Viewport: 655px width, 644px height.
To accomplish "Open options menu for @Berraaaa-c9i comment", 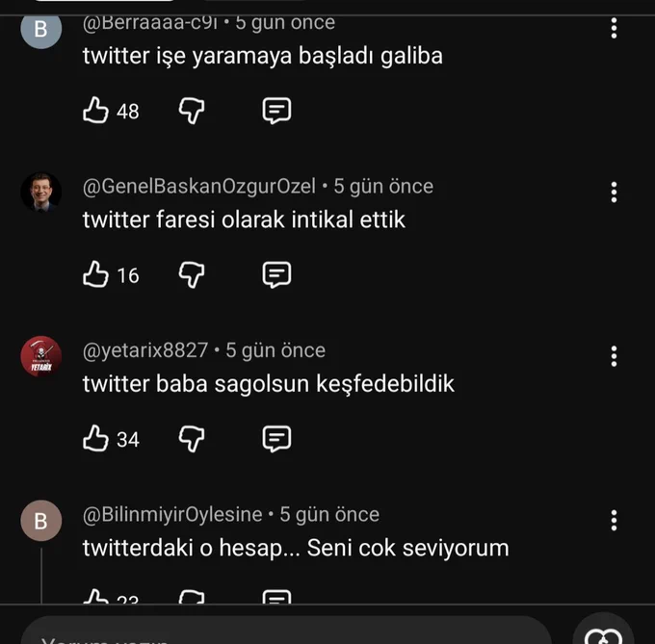I will pyautogui.click(x=614, y=28).
